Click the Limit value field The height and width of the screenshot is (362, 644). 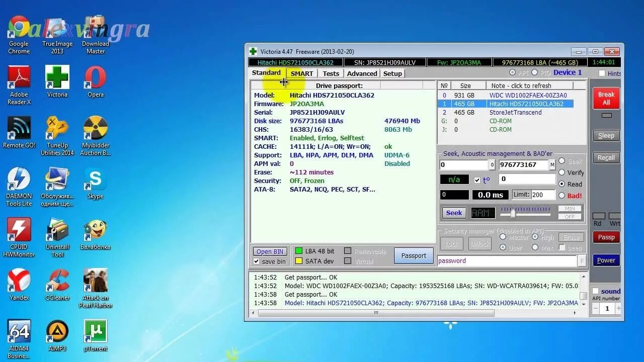542,195
